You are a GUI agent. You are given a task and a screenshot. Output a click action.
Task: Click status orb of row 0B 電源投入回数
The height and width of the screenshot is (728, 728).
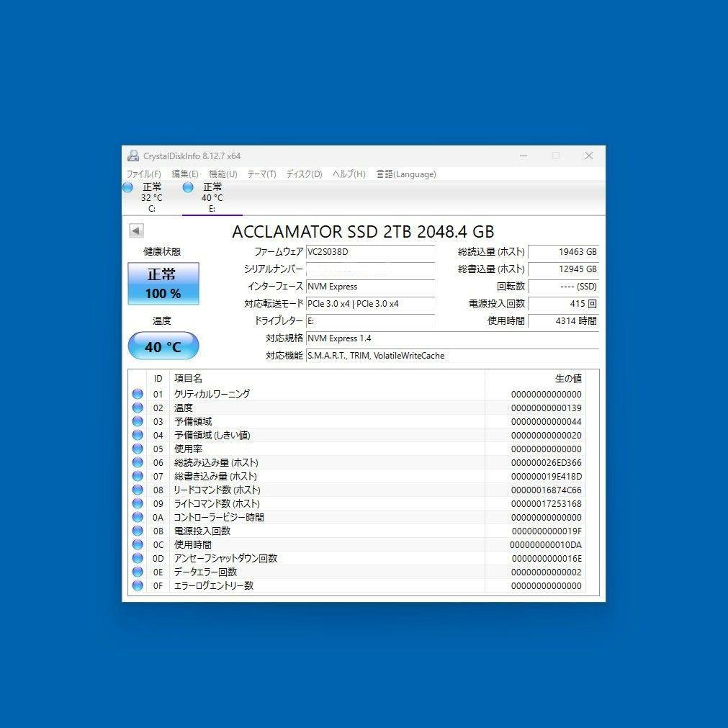pos(138,531)
